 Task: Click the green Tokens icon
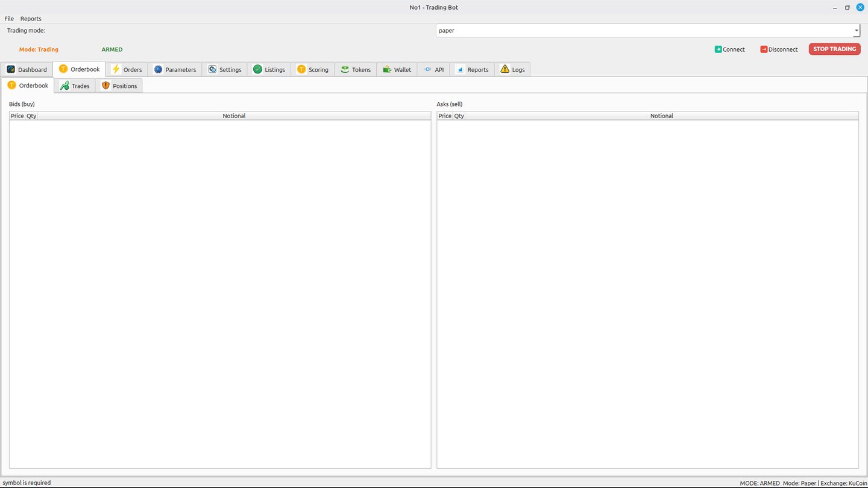(345, 69)
